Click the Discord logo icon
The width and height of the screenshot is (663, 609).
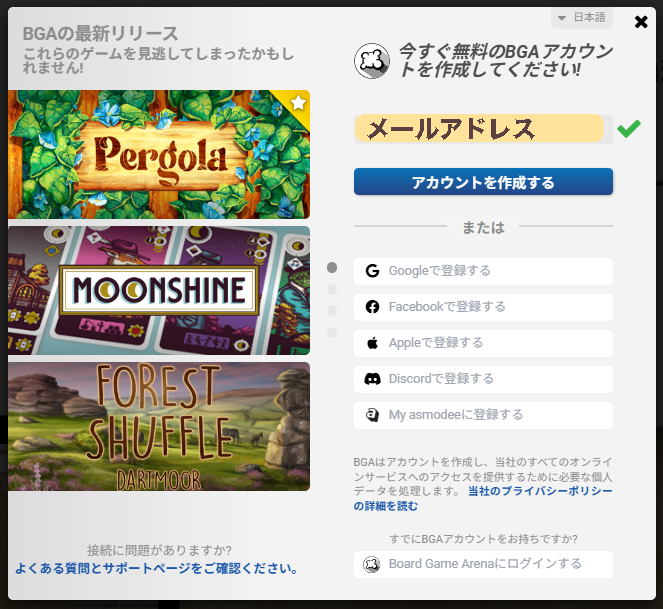pos(372,379)
